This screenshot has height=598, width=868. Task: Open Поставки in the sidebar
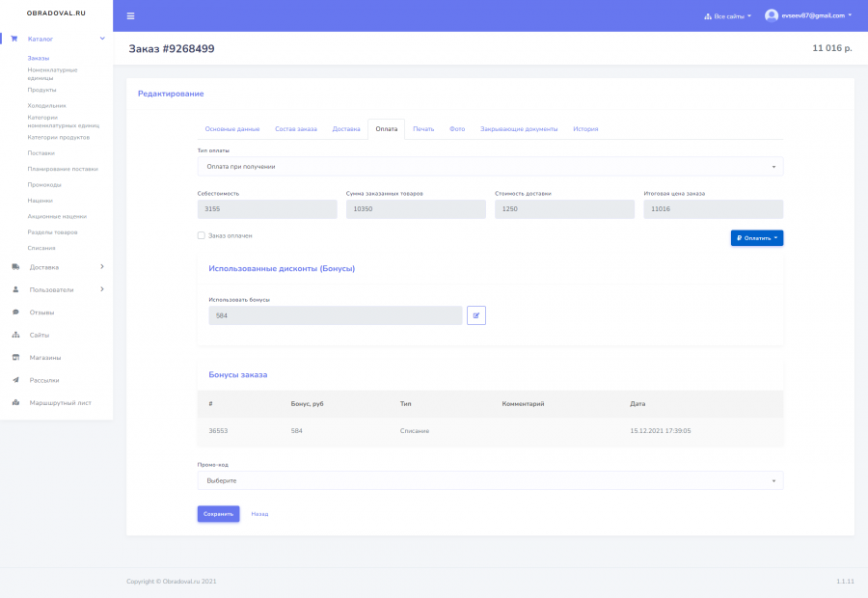coord(41,152)
